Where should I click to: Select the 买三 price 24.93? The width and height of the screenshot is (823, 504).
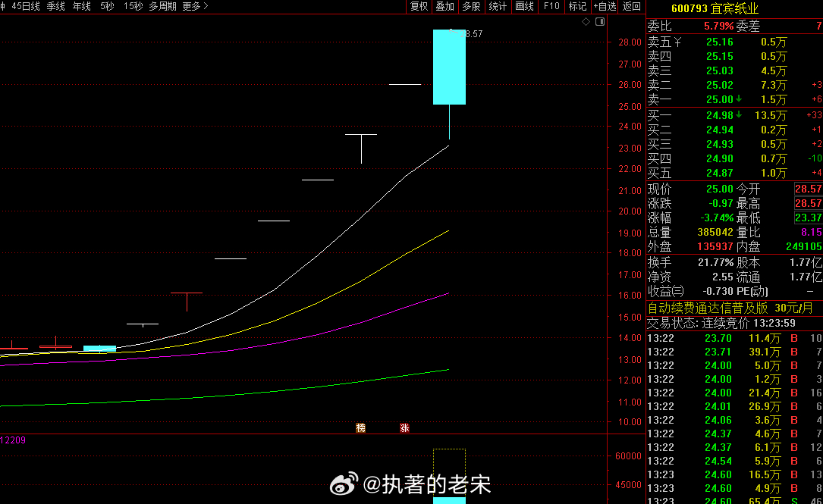point(720,144)
